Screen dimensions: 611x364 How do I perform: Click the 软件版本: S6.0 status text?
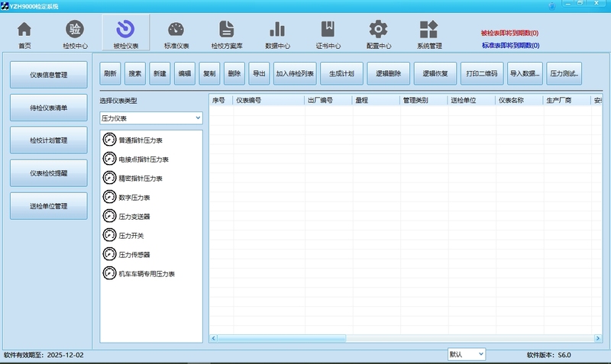tap(548, 355)
